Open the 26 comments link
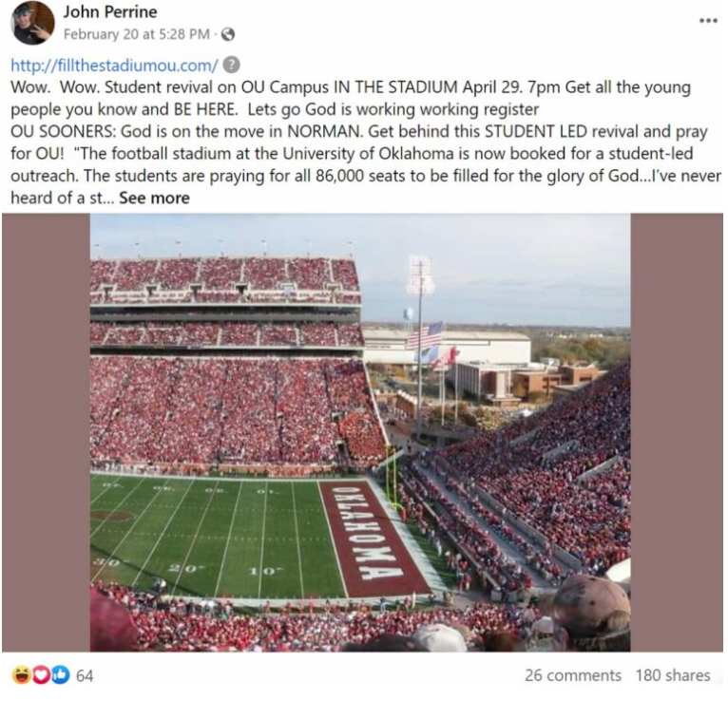 572,675
